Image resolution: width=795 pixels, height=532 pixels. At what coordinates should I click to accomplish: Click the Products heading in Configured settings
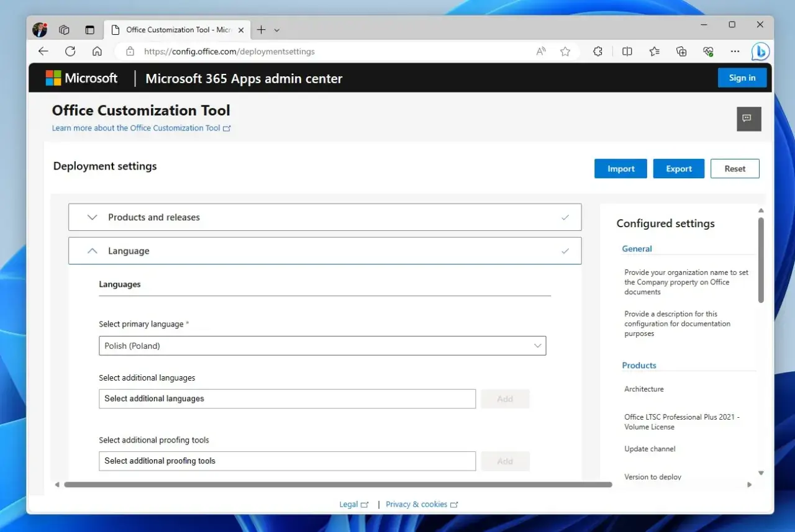(639, 366)
